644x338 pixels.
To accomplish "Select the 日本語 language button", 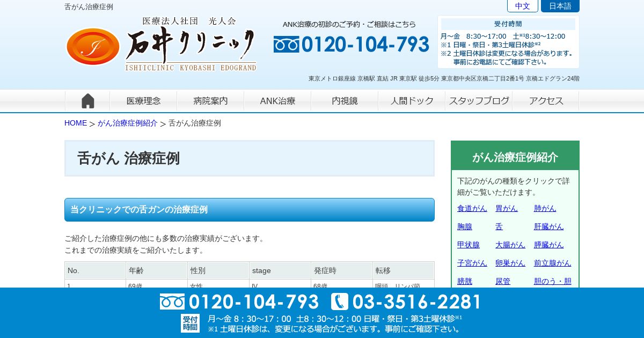I will [x=560, y=6].
